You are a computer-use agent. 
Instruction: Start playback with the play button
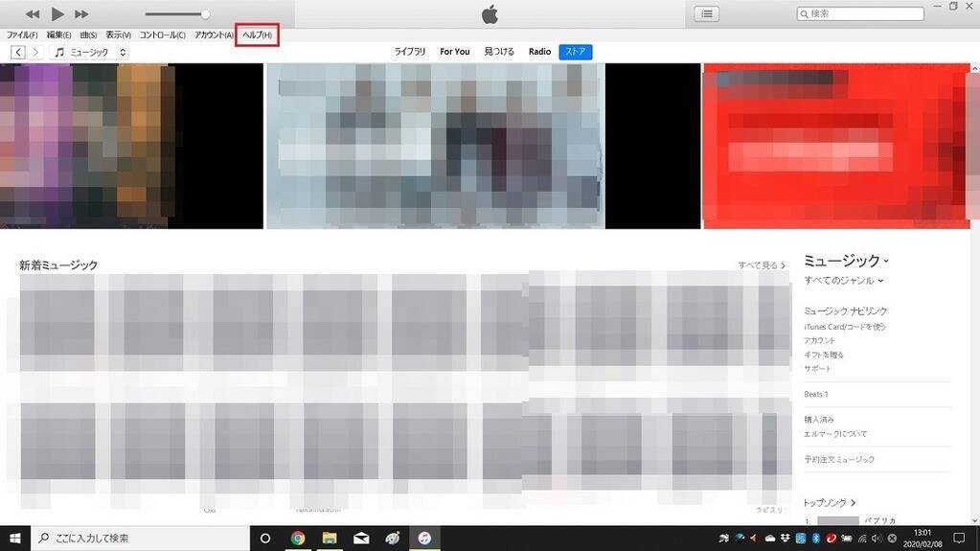click(57, 13)
